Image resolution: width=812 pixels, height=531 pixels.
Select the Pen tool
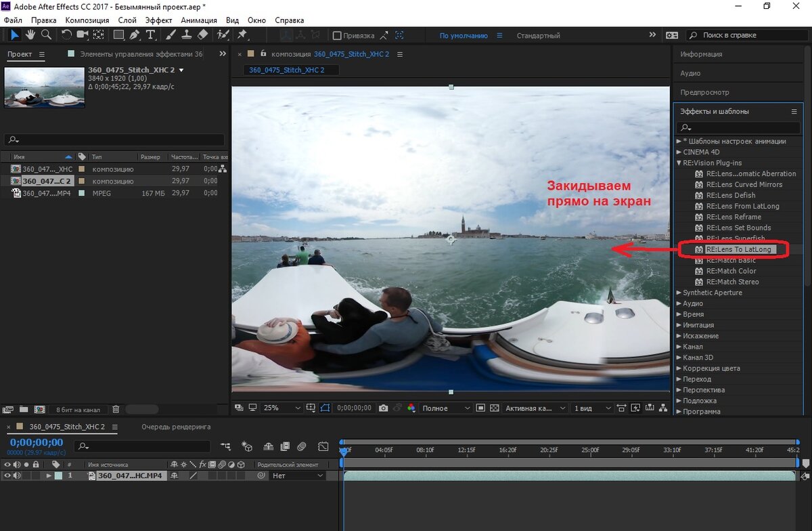click(135, 35)
